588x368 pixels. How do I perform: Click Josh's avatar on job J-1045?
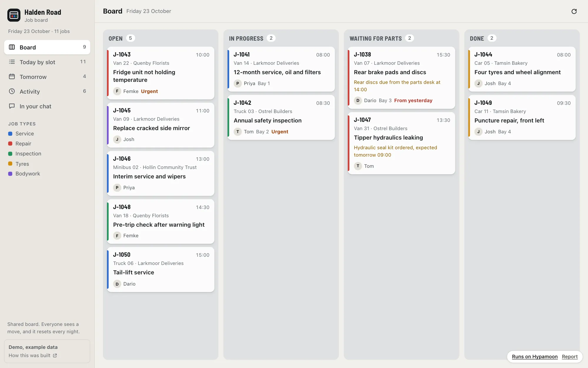tap(117, 139)
